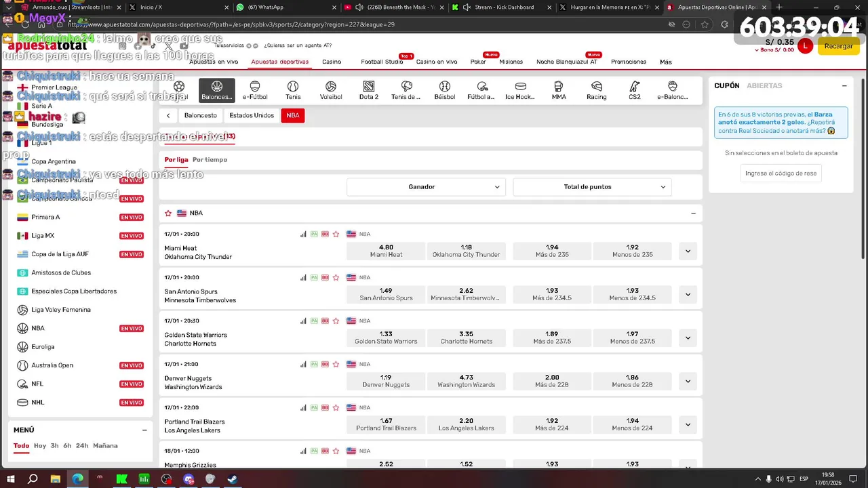
Task: Switch to ABIERTAS betslip tab
Action: [764, 86]
